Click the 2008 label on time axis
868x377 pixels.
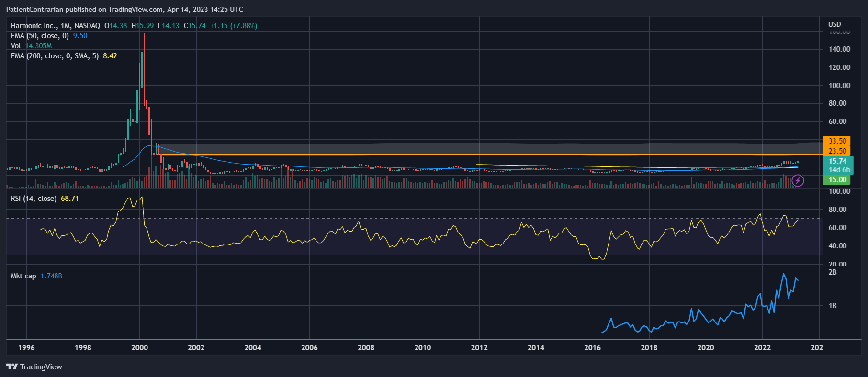click(x=366, y=348)
